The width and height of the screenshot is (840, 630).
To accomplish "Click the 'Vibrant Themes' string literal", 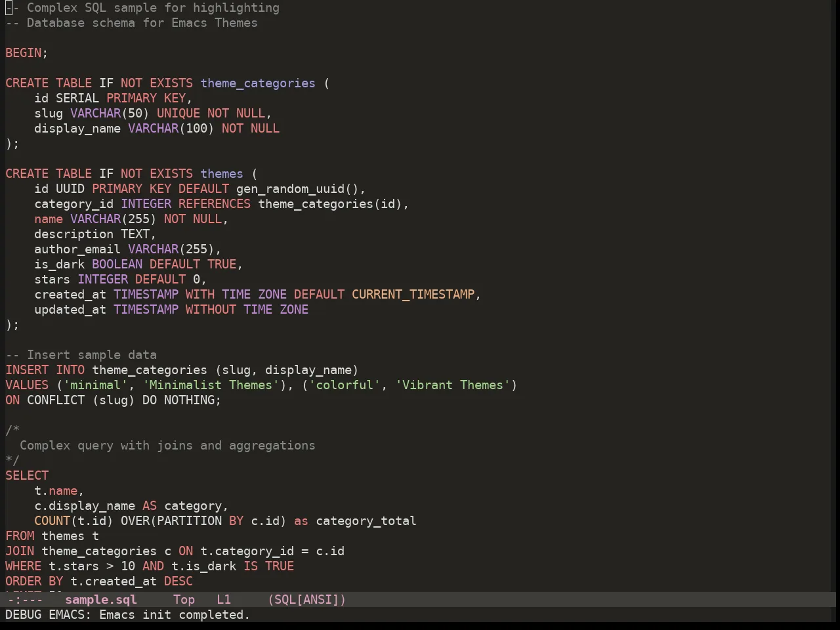I will point(452,385).
